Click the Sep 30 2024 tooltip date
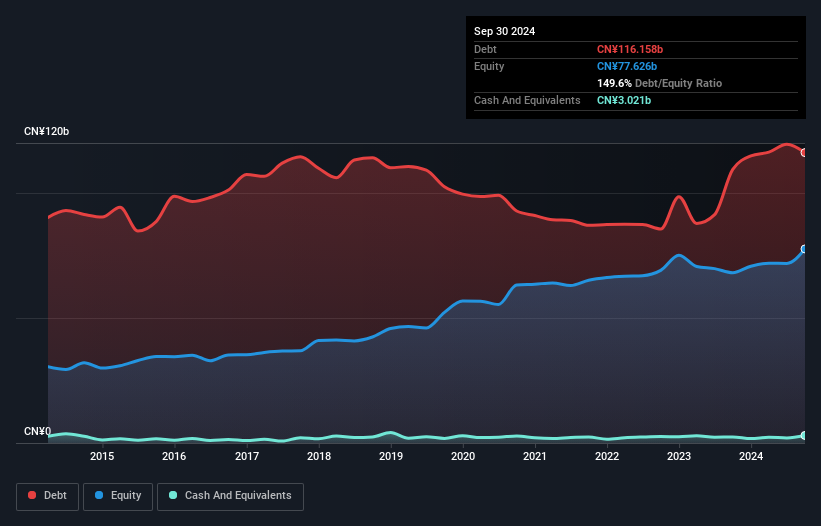 point(504,31)
